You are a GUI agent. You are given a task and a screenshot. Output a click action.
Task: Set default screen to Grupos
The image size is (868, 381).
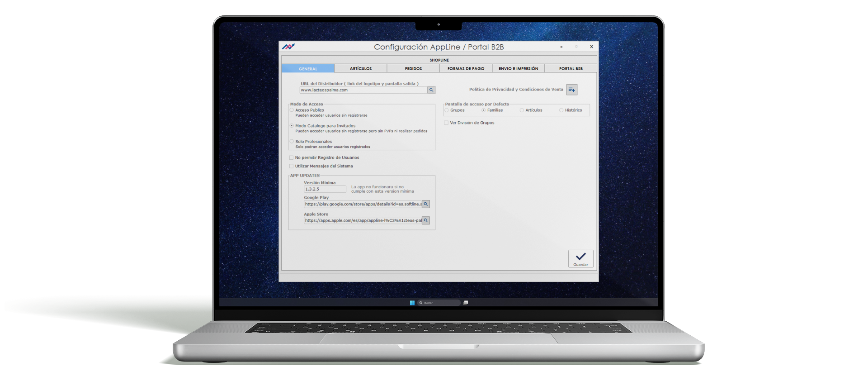pyautogui.click(x=447, y=110)
